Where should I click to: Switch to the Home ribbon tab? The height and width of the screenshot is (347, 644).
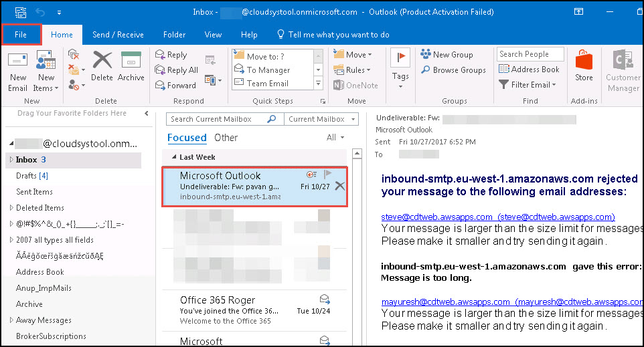click(x=62, y=35)
